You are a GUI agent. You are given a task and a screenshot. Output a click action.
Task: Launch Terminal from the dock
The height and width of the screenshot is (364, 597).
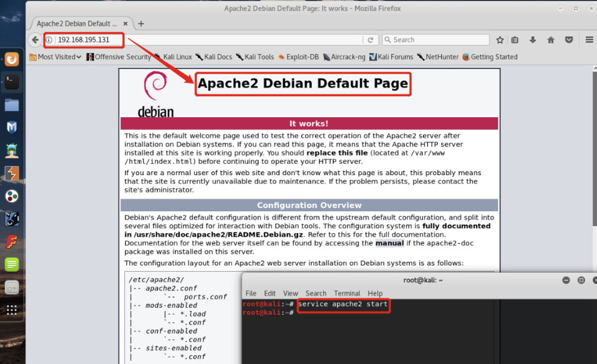point(11,82)
